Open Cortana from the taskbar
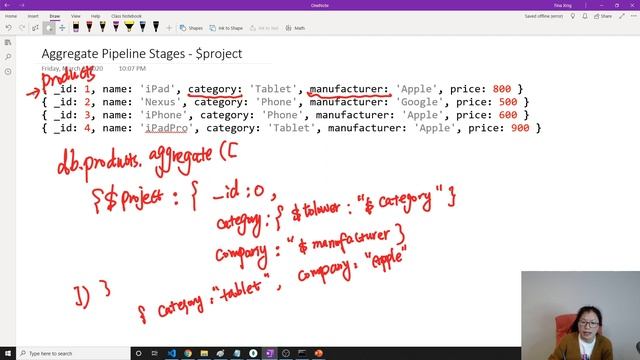This screenshot has width=640, height=360. click(x=139, y=353)
